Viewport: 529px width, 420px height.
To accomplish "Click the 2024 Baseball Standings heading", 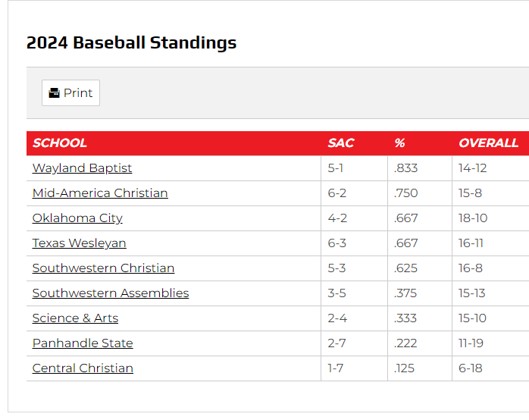I will coord(131,43).
